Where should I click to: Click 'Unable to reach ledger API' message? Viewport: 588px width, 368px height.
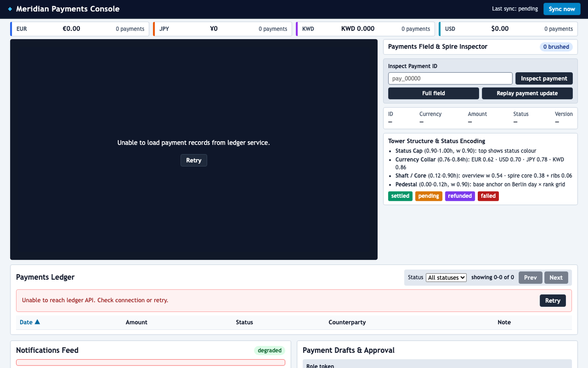[x=95, y=300]
